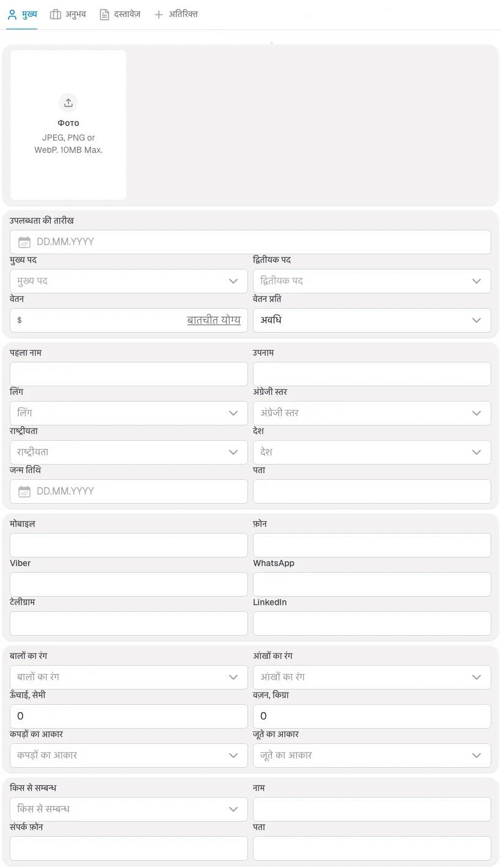Open the calendar for उपलब्धता की तारीख
The height and width of the screenshot is (868, 501).
(24, 241)
